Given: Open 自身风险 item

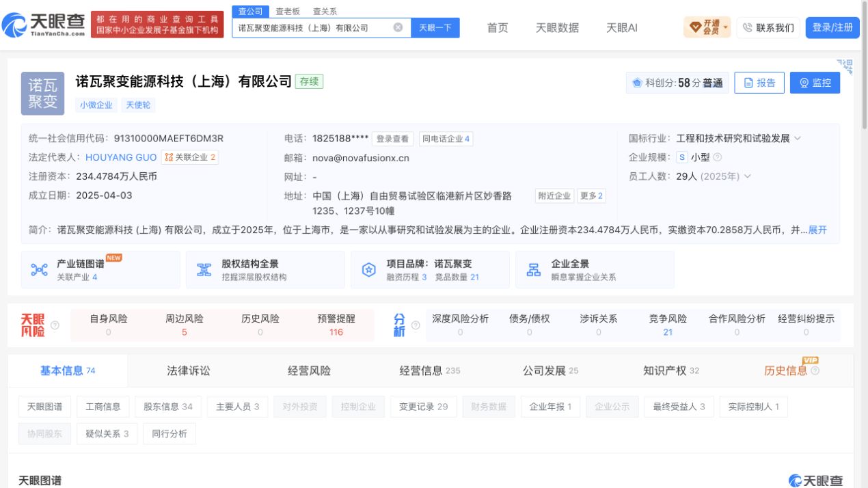Looking at the screenshot, I should pyautogui.click(x=109, y=325).
